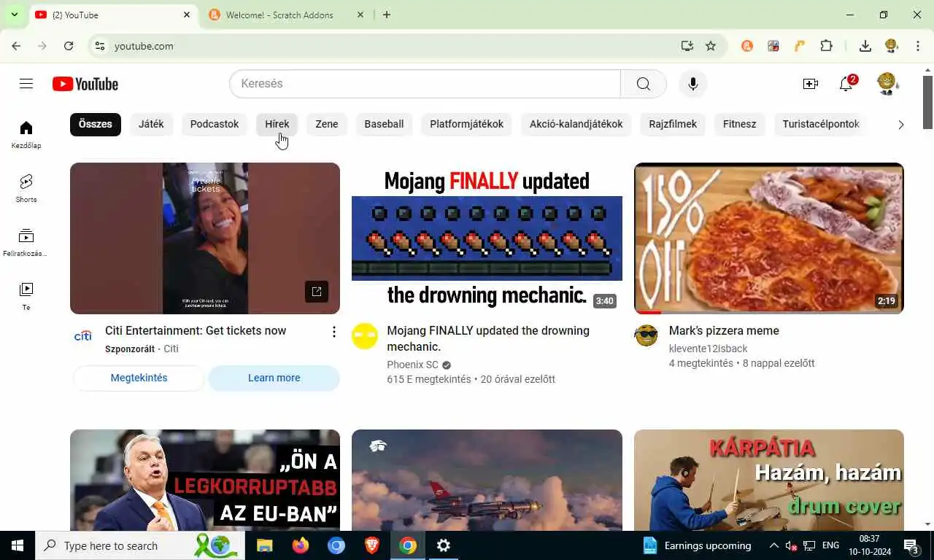Open the YouTube hamburger guide menu
The width and height of the screenshot is (934, 560).
26,84
